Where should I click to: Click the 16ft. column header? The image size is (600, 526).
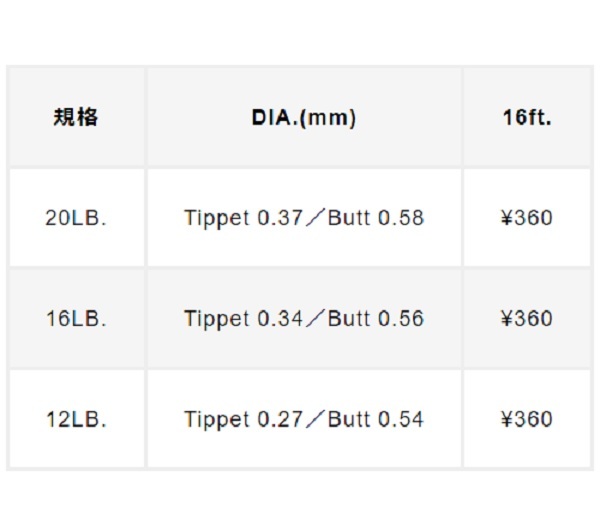click(527, 117)
